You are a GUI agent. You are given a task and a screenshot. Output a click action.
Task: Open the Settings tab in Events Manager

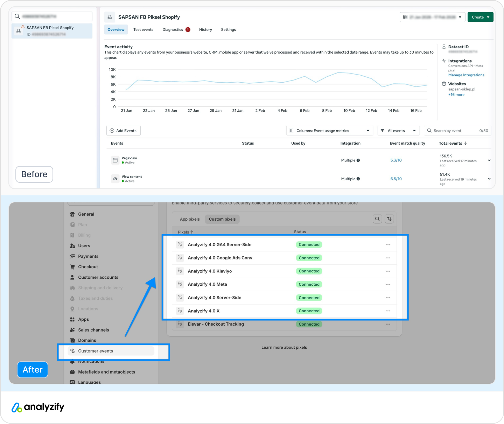228,30
